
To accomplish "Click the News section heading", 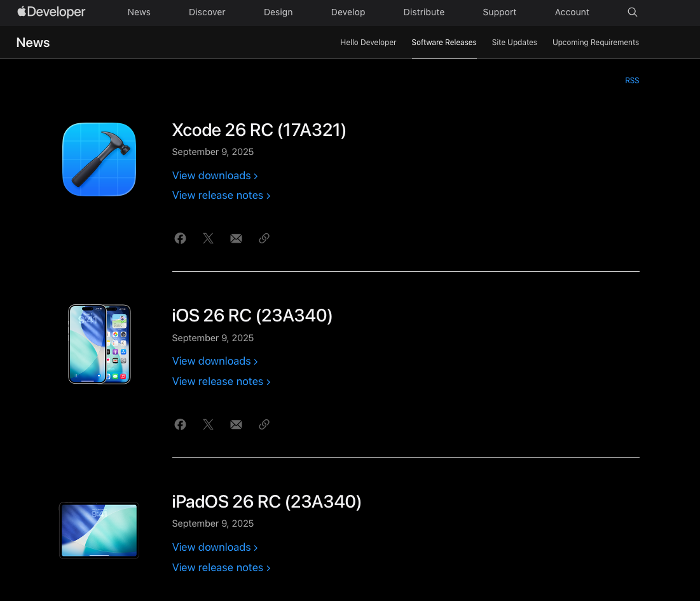I will click(33, 43).
